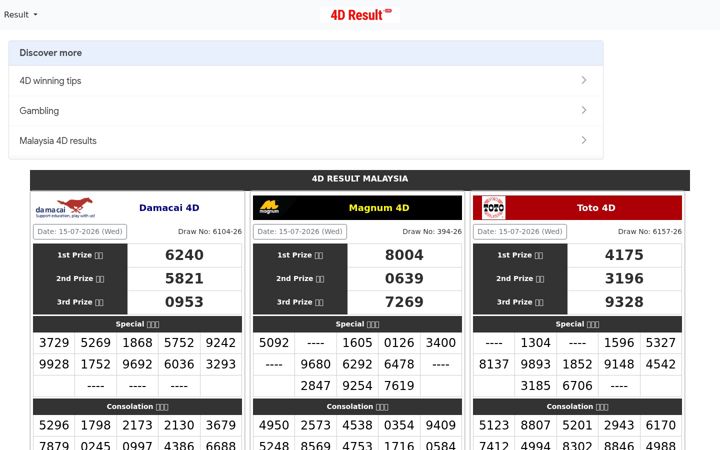This screenshot has height=450, width=720.
Task: Click the Magnum 4D date field
Action: coord(300,231)
